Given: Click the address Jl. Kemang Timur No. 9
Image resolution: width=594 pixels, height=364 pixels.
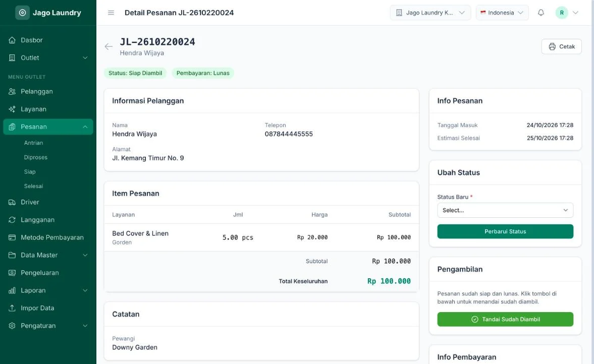Looking at the screenshot, I should [148, 158].
